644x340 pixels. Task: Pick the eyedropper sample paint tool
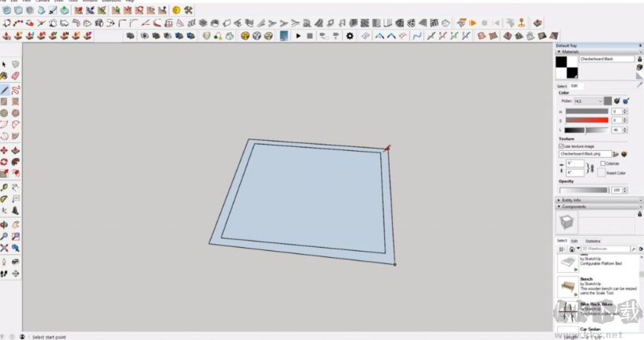(x=639, y=84)
